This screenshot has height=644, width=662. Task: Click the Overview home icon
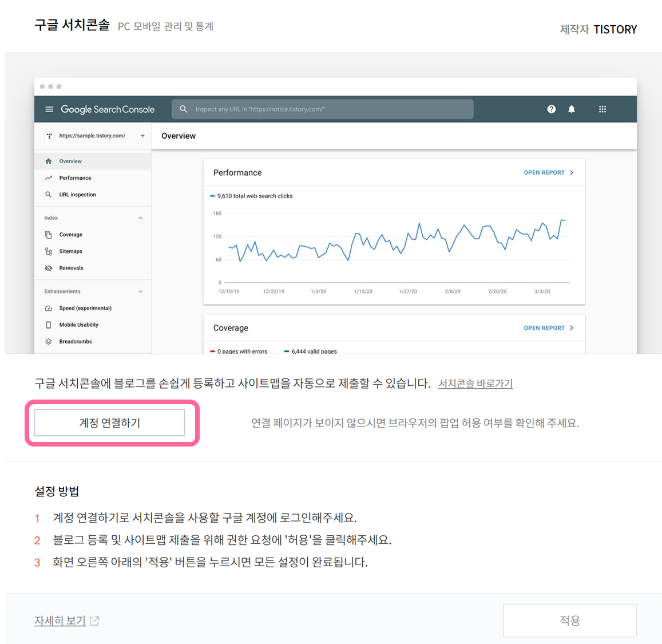pos(49,161)
